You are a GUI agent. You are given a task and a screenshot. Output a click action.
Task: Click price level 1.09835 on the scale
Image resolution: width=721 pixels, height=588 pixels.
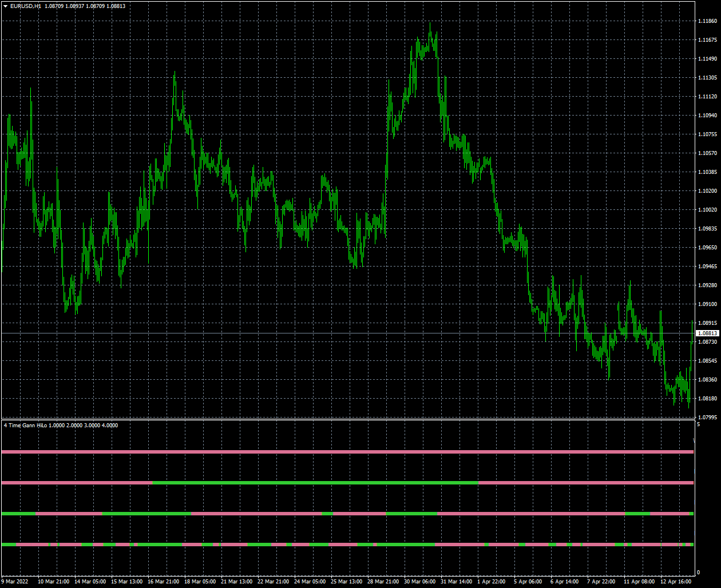point(707,229)
